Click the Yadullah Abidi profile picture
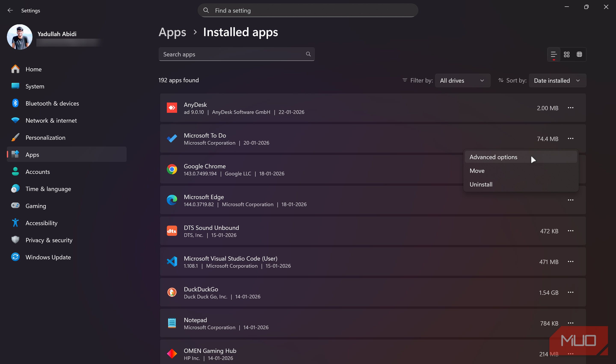 click(20, 37)
